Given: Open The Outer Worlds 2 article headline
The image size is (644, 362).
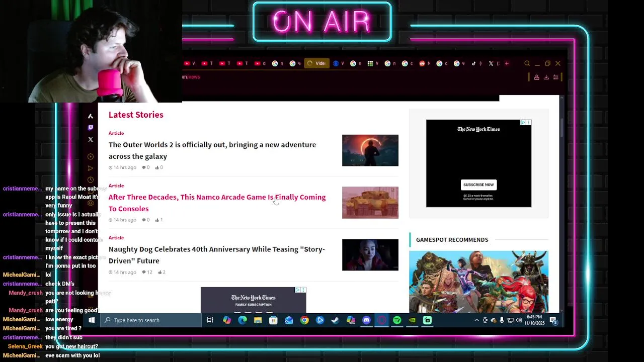Looking at the screenshot, I should [212, 150].
